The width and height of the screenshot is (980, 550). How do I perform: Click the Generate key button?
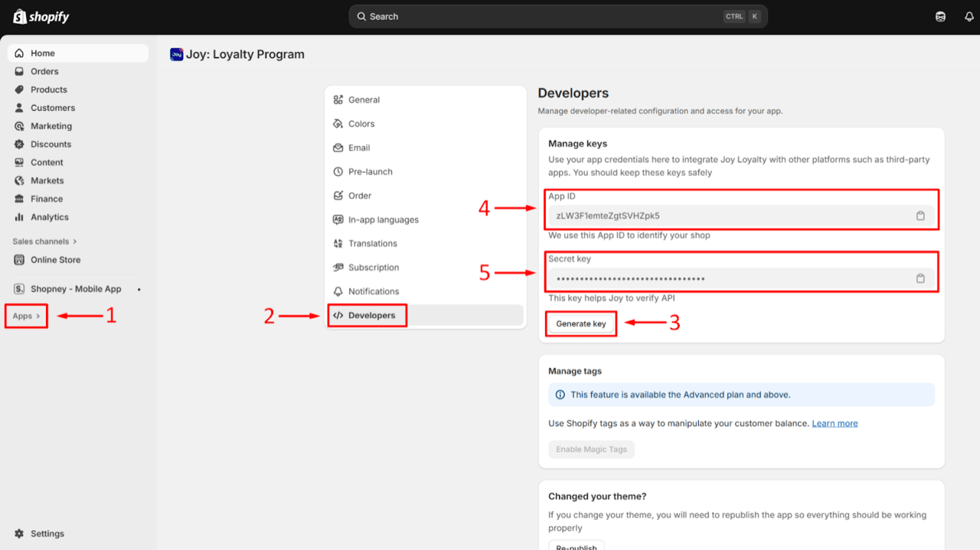[x=581, y=324]
